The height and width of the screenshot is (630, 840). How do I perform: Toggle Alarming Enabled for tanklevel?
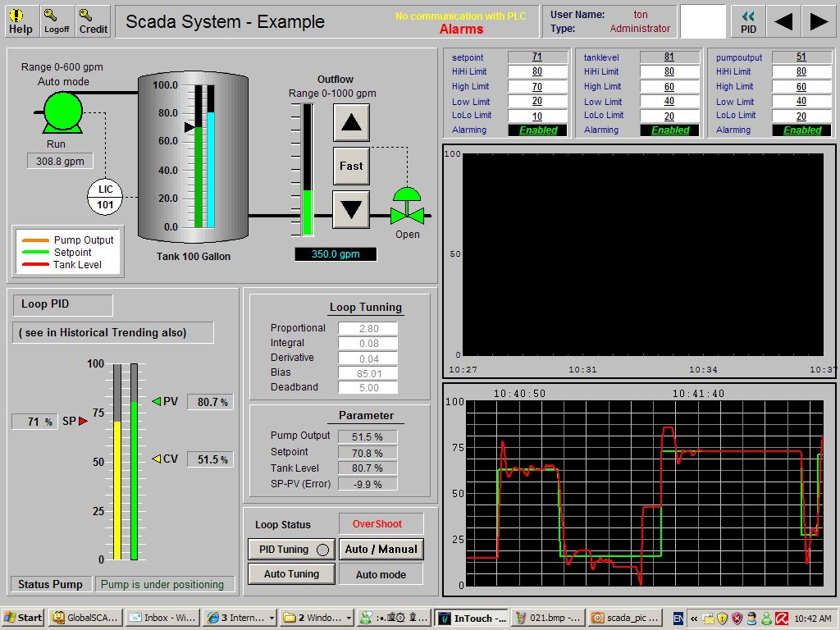click(670, 130)
